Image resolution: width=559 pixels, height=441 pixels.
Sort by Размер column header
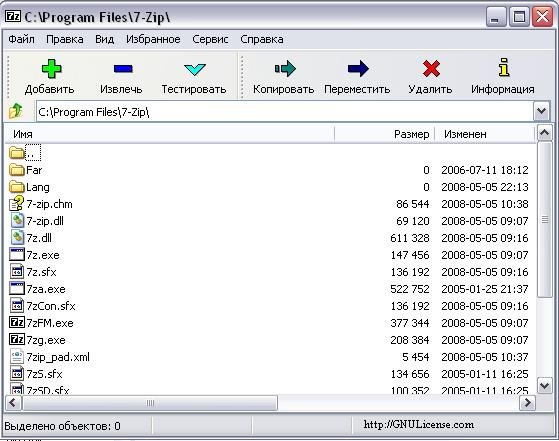[384, 134]
